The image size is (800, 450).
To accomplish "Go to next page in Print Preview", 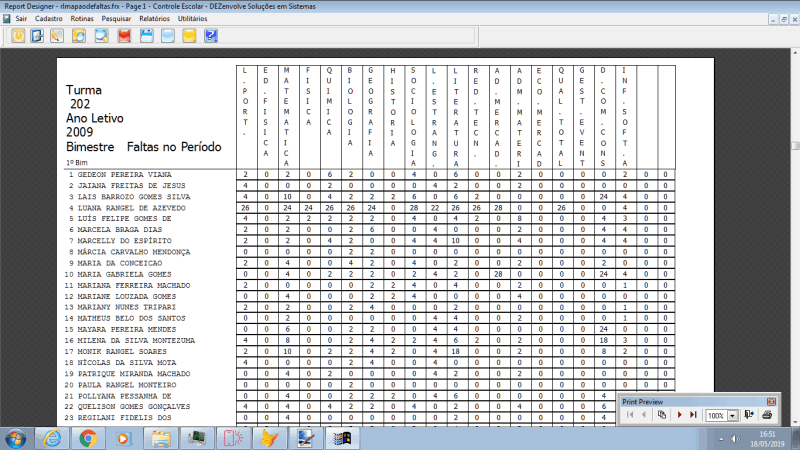I will (680, 414).
